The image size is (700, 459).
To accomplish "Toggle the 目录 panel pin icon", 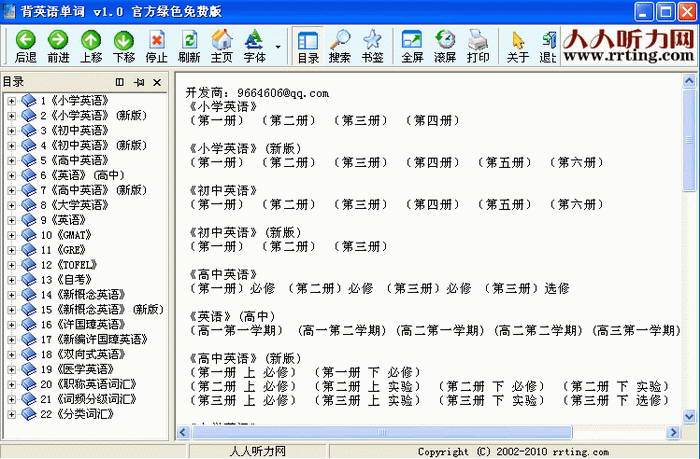I will [139, 82].
